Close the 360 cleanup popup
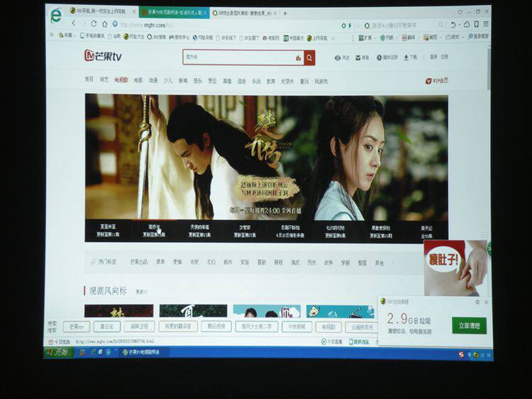The height and width of the screenshot is (399, 532). (486, 302)
